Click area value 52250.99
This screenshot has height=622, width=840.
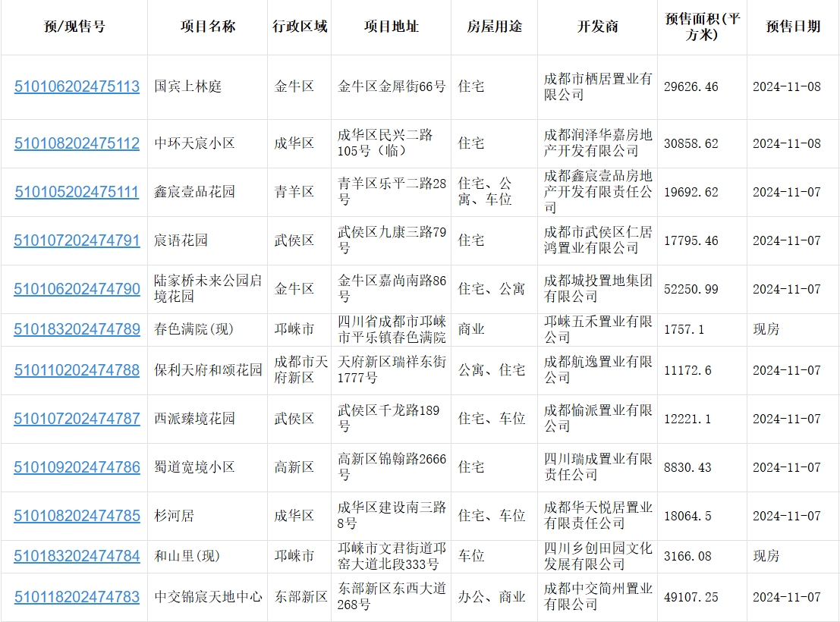691,289
